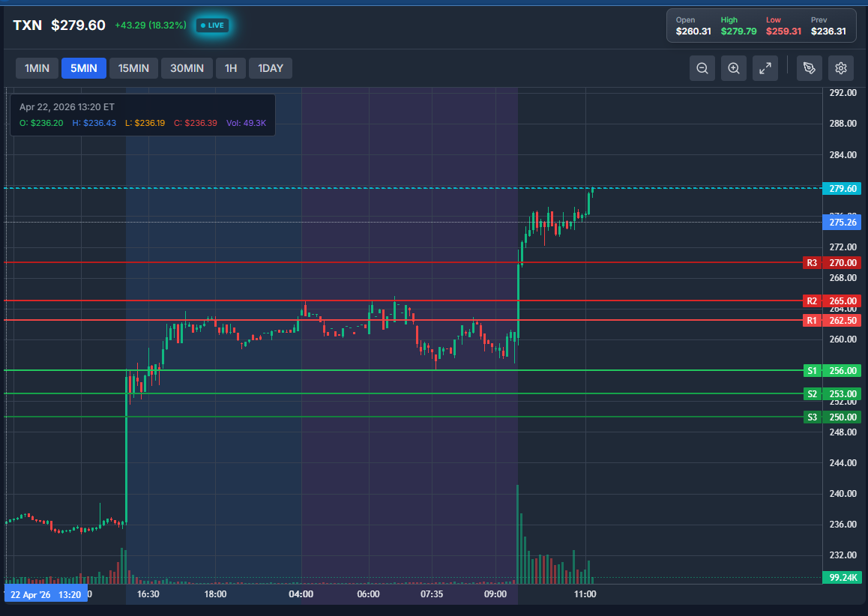Click the High $279.79 value

pyautogui.click(x=738, y=31)
